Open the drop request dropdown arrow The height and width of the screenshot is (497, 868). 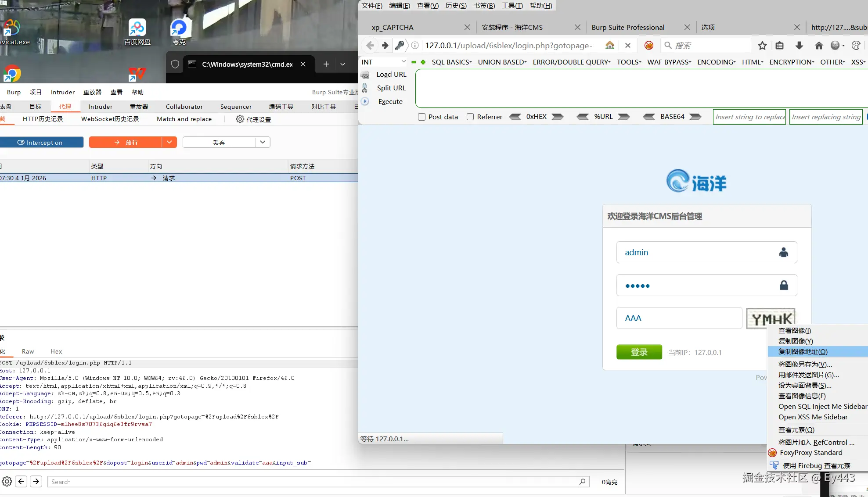(263, 142)
